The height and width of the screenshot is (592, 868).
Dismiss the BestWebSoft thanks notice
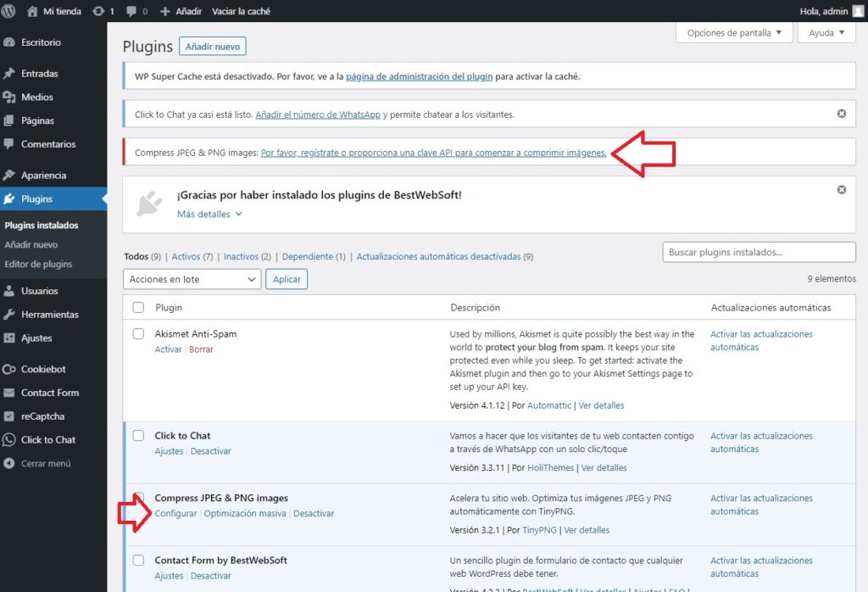click(842, 190)
